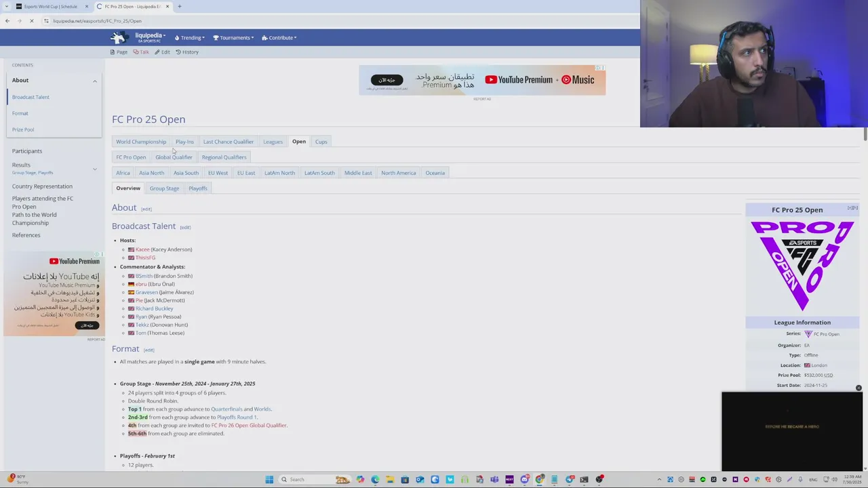Click YouTube Premium banner ad
The width and height of the screenshot is (868, 488).
[x=482, y=80]
